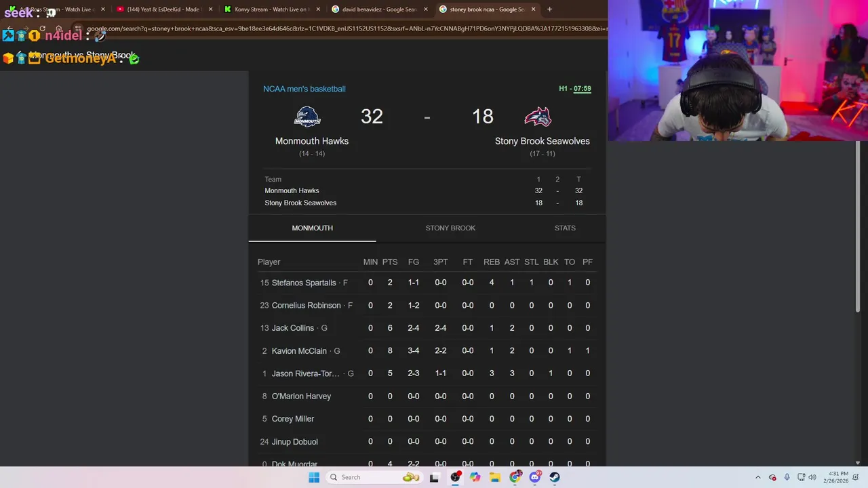The width and height of the screenshot is (868, 488).
Task: Launch Copilot from the taskbar
Action: pyautogui.click(x=475, y=477)
